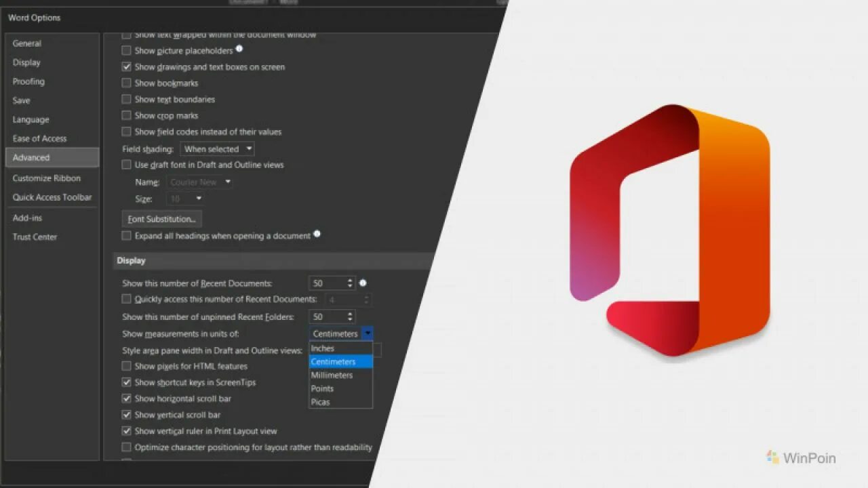Select Proofing in the sidebar
The height and width of the screenshot is (488, 868).
click(28, 81)
